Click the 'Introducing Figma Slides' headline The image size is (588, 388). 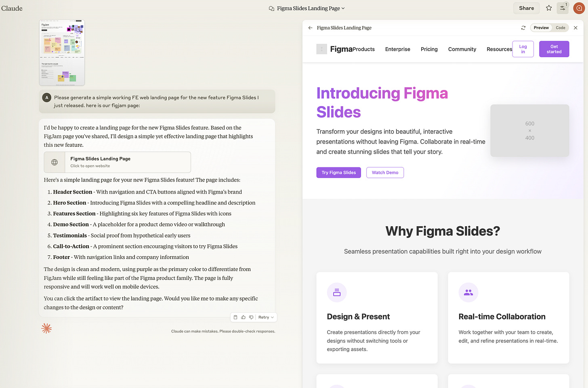point(382,102)
